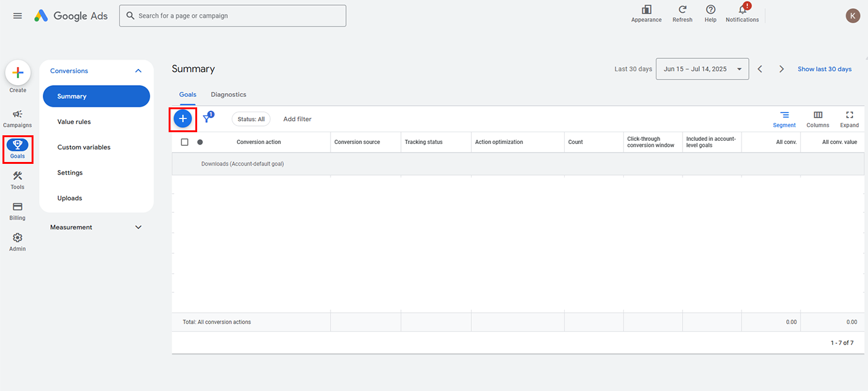868x391 pixels.
Task: Sort by the status dot column
Action: 200,142
